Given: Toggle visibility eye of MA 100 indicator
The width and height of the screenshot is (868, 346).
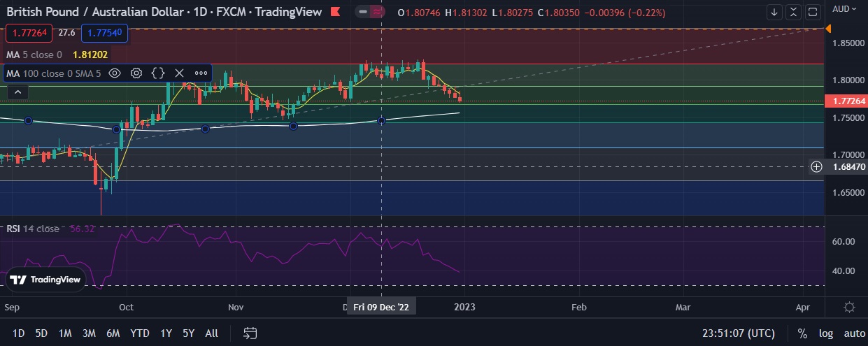Looking at the screenshot, I should point(115,73).
